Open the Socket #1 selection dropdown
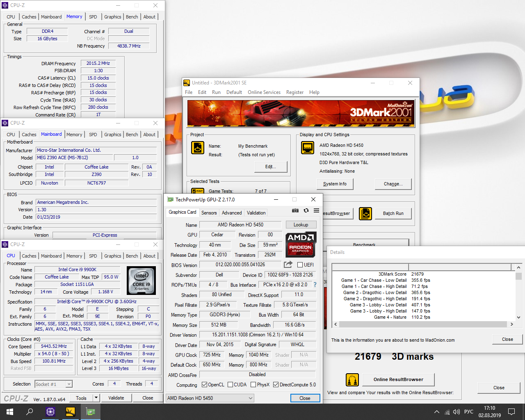Screen dimensions: 525x420 click(53, 384)
